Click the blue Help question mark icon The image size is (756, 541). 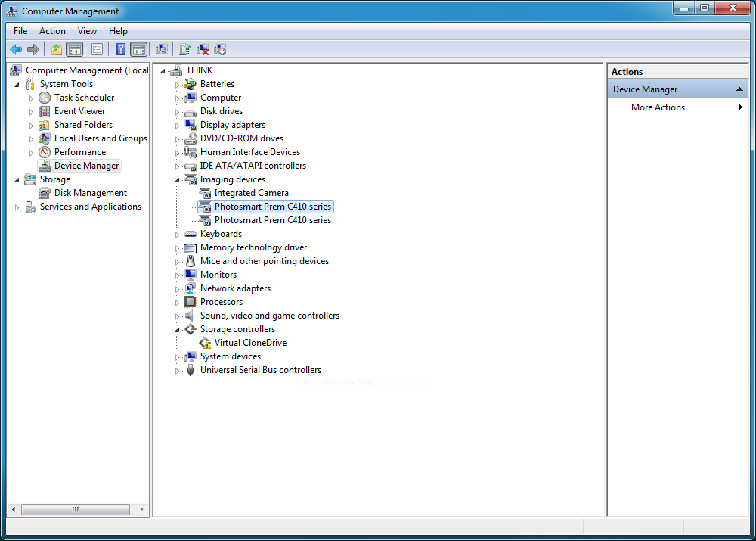120,50
